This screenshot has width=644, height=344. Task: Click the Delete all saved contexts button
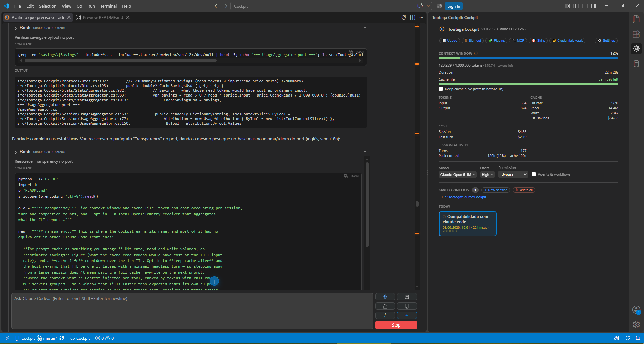[x=524, y=190]
